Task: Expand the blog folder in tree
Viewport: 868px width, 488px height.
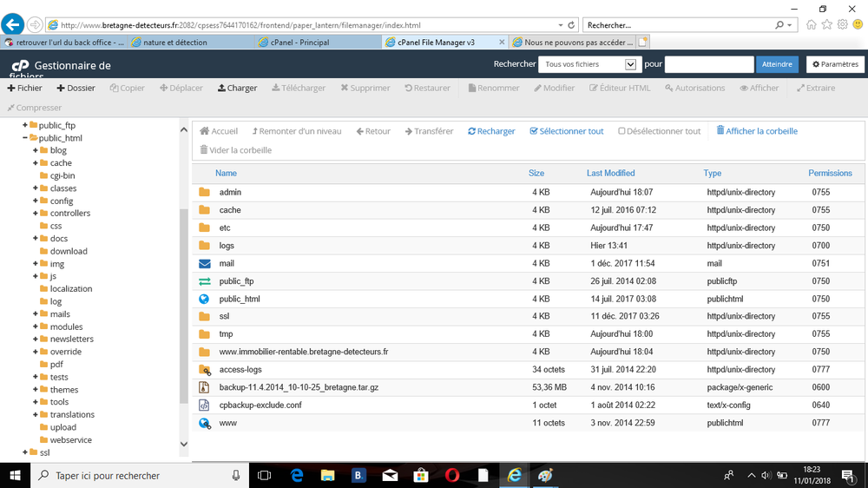Action: tap(36, 150)
